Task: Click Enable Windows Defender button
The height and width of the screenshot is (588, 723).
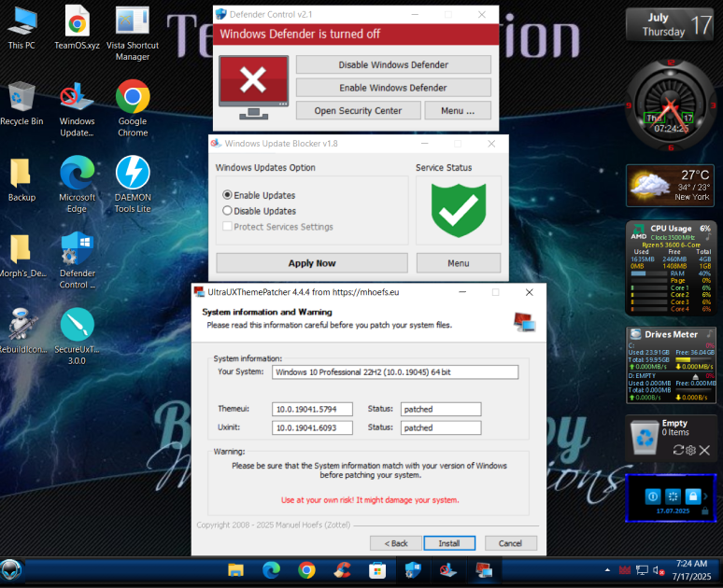Action: (x=393, y=88)
